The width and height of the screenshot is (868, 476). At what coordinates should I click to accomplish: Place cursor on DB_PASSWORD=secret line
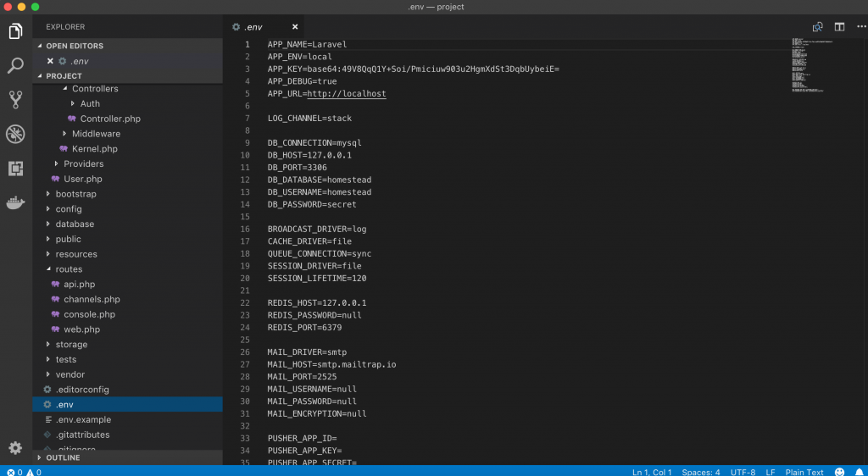312,205
